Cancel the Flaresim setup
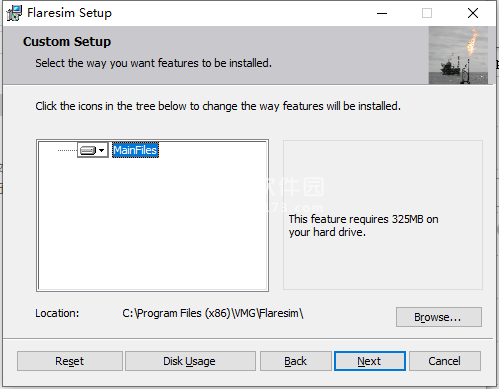The height and width of the screenshot is (389, 499). click(445, 361)
